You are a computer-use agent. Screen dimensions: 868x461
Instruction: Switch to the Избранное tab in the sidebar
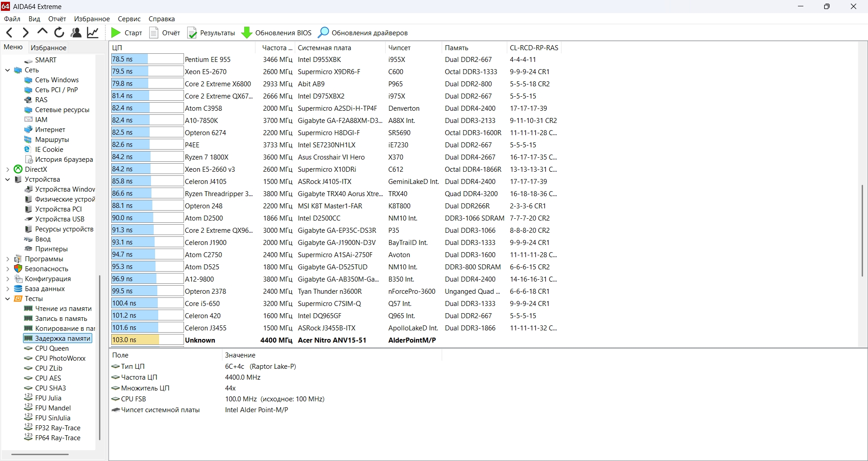click(x=49, y=47)
